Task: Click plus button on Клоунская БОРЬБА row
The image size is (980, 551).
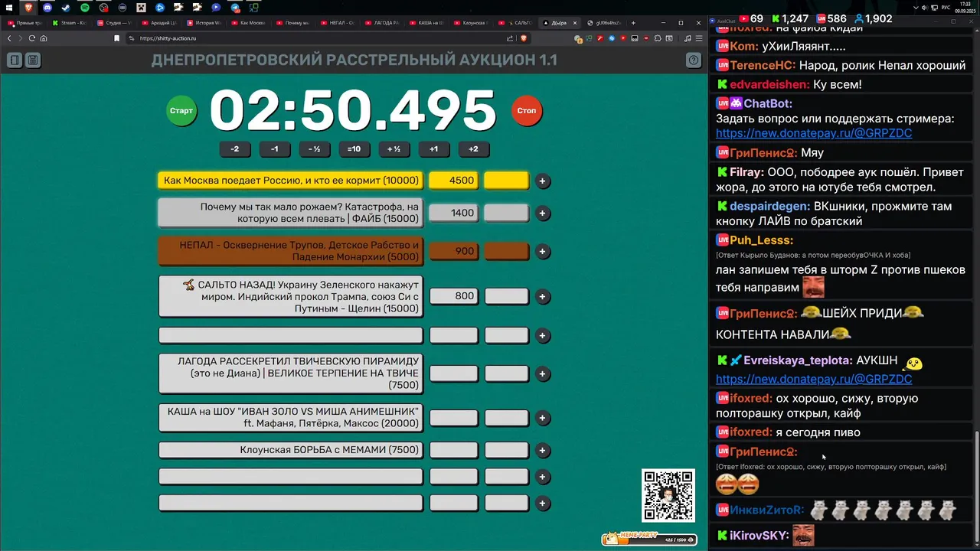Action: 543,450
